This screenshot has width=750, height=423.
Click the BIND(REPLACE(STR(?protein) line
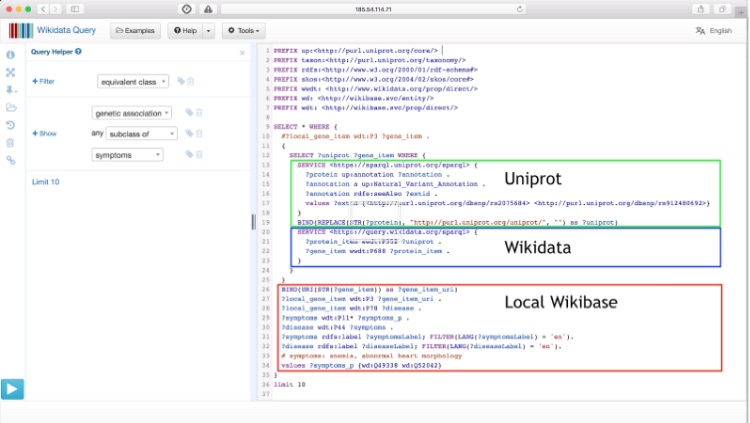point(457,223)
